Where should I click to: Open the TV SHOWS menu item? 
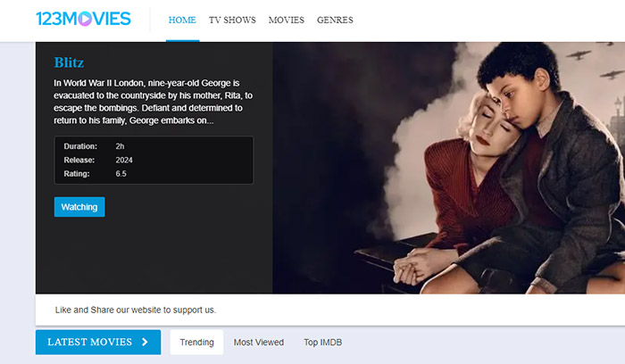click(x=232, y=20)
